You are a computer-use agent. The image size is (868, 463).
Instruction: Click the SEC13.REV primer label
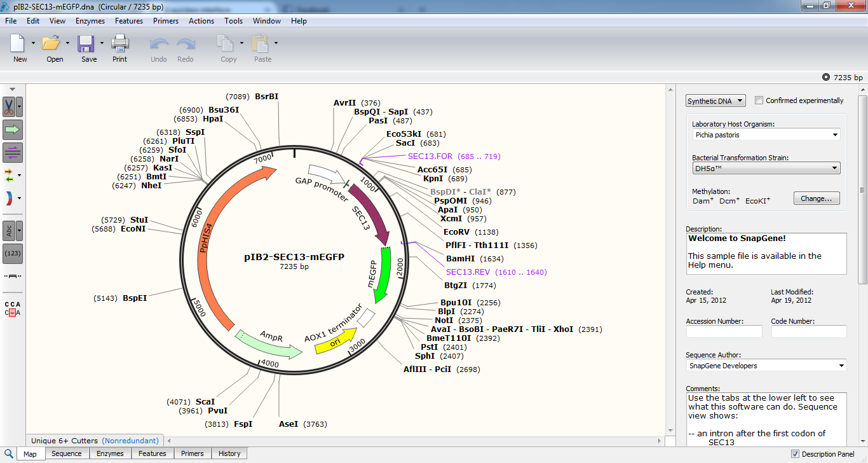(496, 272)
